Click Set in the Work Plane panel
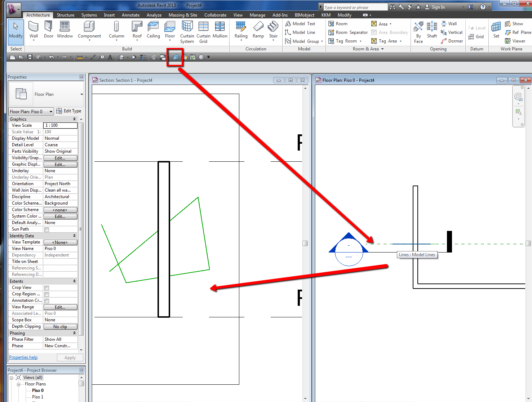This screenshot has height=402, width=532. (x=496, y=30)
